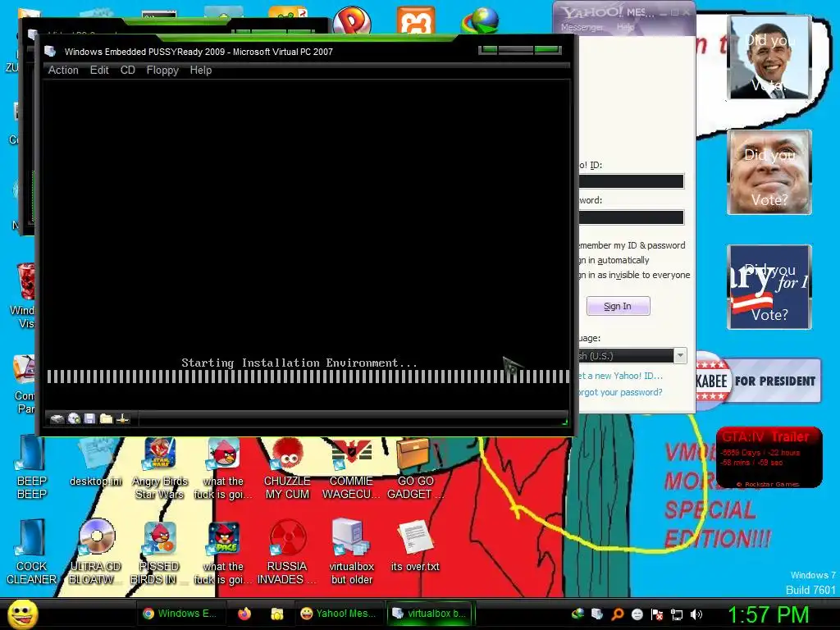This screenshot has width=840, height=630.
Task: Toggle 'Sign in automatically' option label
Action: (614, 260)
